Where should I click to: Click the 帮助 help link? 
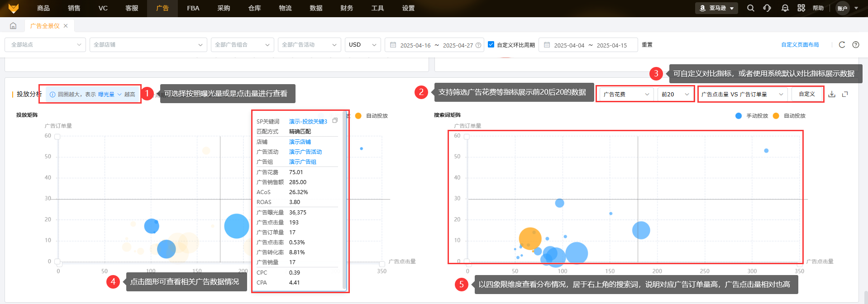[x=818, y=8]
